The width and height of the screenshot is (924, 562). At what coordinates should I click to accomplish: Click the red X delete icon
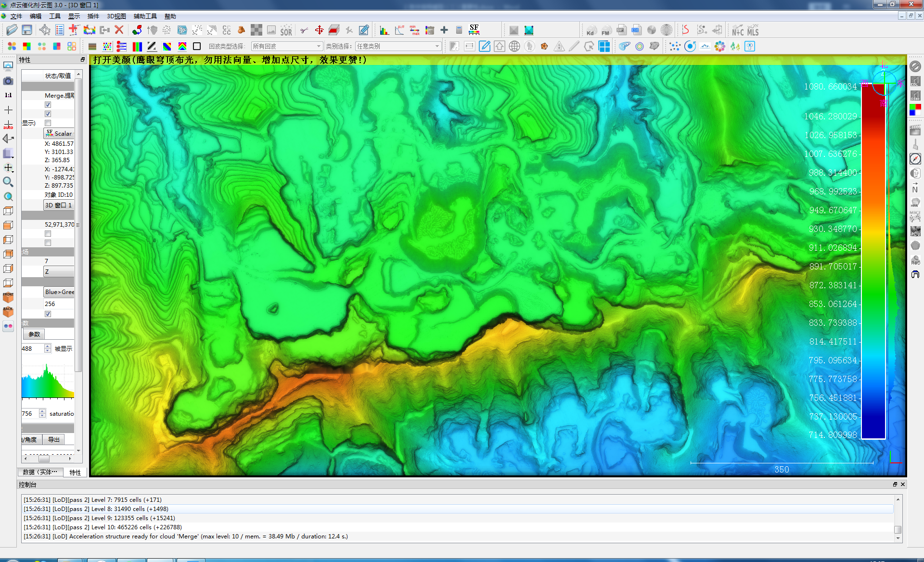click(x=119, y=30)
